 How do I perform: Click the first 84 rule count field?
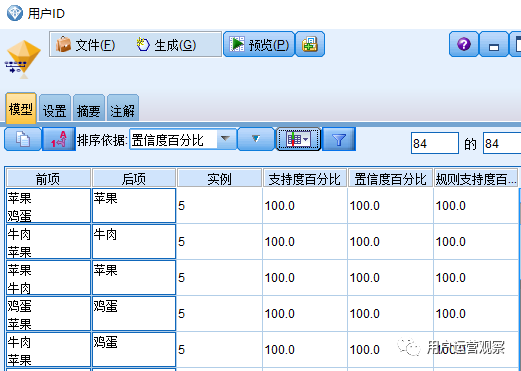[x=435, y=143]
